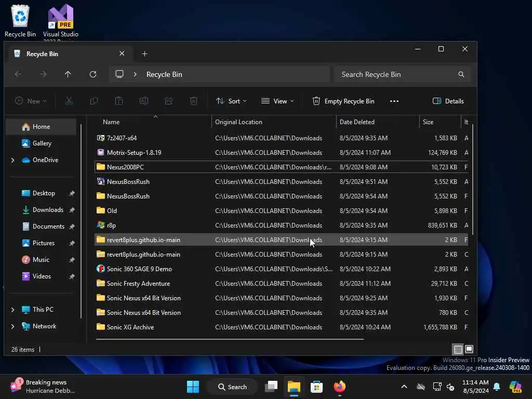Click the Cut scissors icon in toolbar
532x399 pixels.
point(69,101)
